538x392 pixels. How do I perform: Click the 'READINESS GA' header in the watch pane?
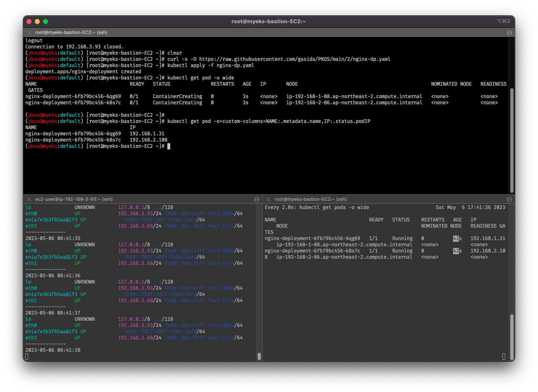488,226
